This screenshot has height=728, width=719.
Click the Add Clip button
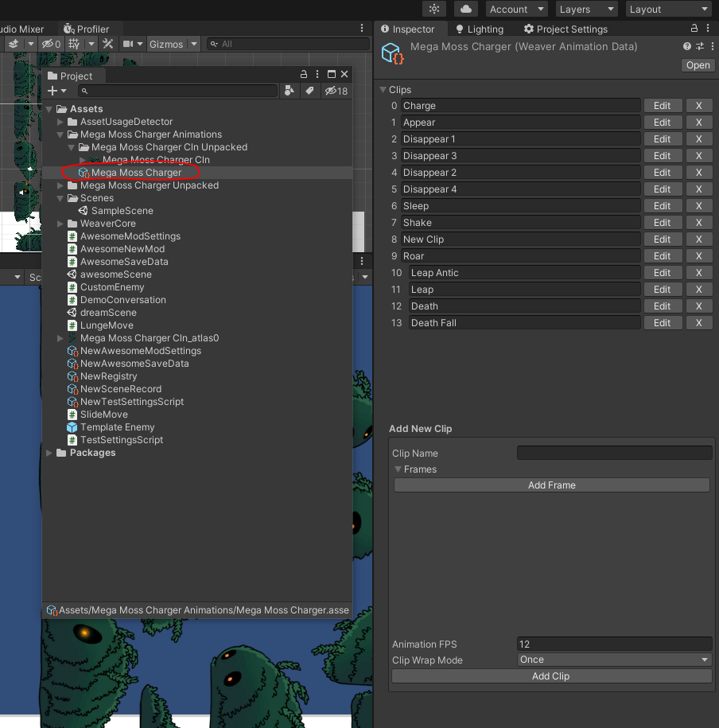[x=551, y=676]
